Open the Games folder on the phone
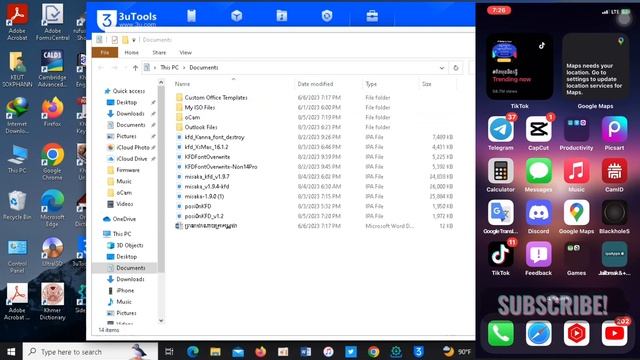Image resolution: width=640 pixels, height=360 pixels. pyautogui.click(x=576, y=254)
